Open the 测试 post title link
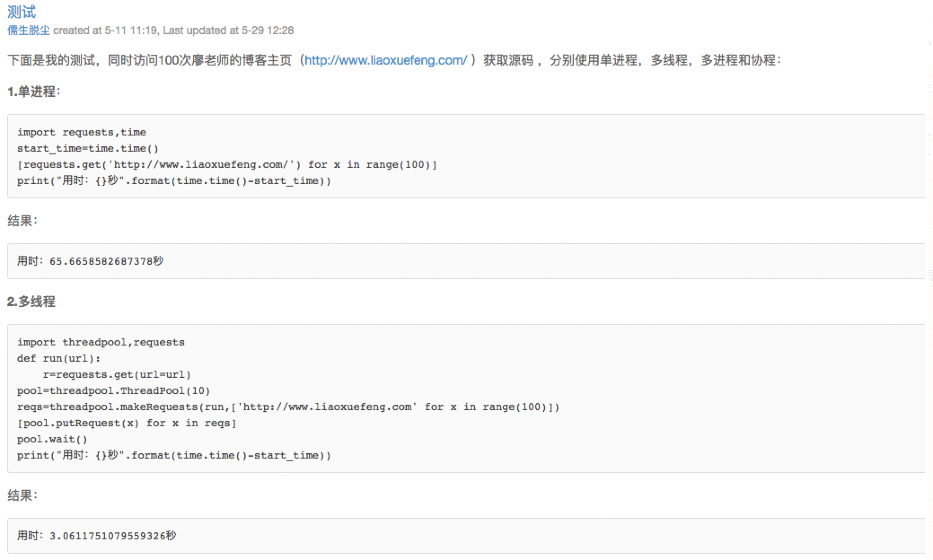This screenshot has width=933, height=560. 21,11
